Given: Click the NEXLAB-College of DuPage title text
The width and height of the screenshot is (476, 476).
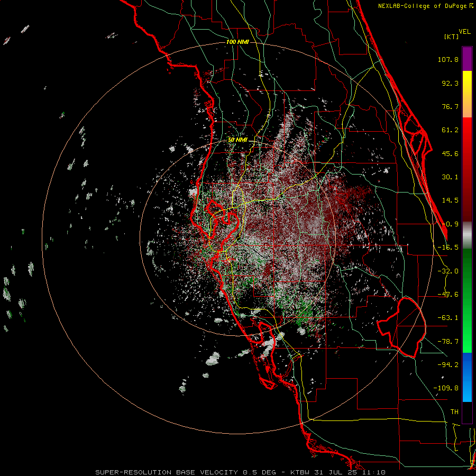Looking at the screenshot, I should tap(425, 6).
